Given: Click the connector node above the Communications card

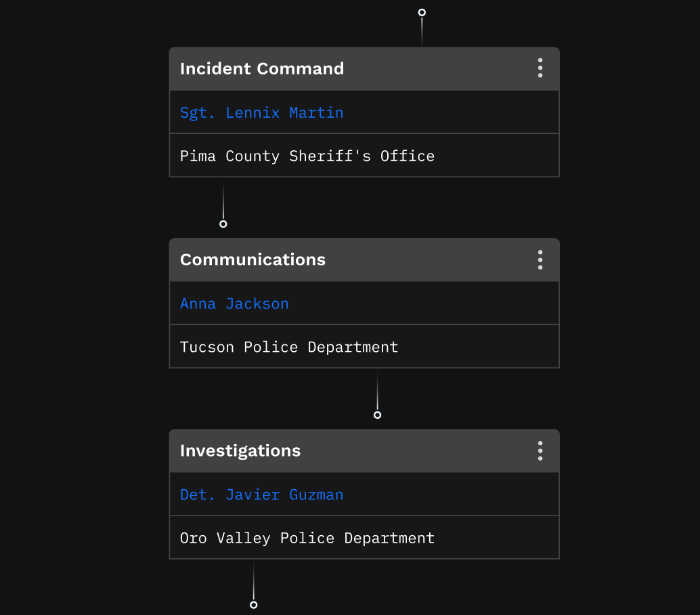Looking at the screenshot, I should (223, 224).
